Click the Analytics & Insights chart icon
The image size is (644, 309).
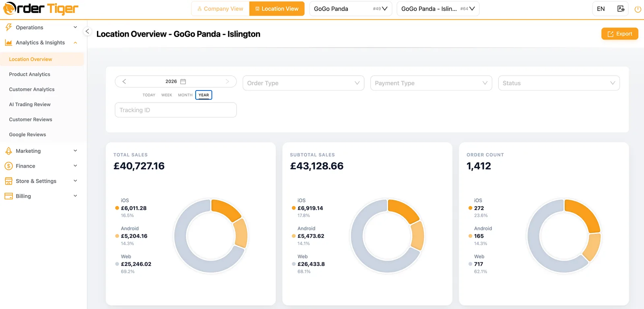(x=8, y=43)
